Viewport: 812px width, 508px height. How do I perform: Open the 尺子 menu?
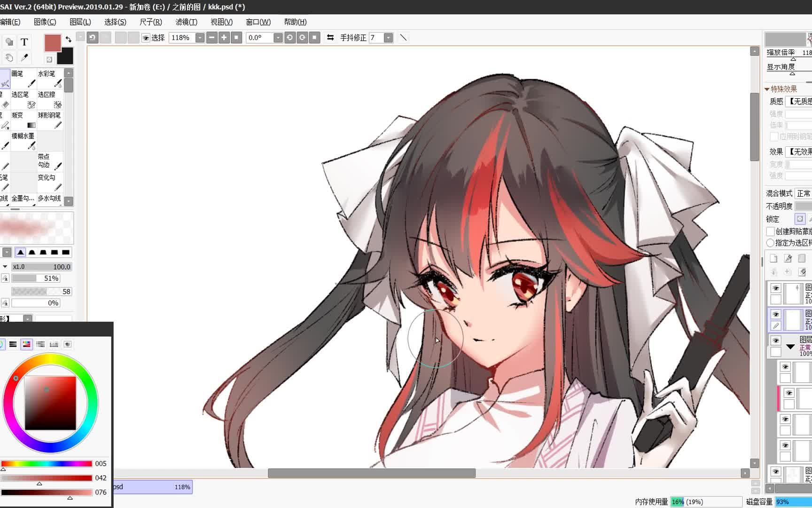pos(150,22)
